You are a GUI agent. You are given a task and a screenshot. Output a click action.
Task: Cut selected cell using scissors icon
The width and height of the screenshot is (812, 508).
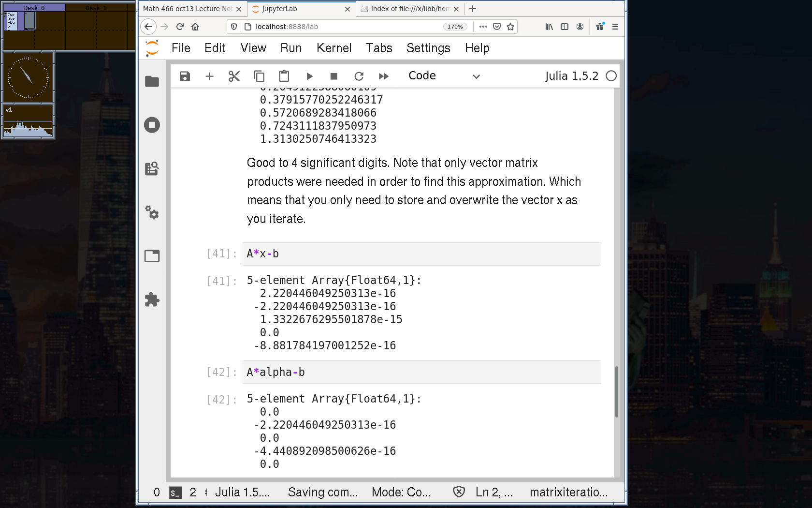point(234,76)
